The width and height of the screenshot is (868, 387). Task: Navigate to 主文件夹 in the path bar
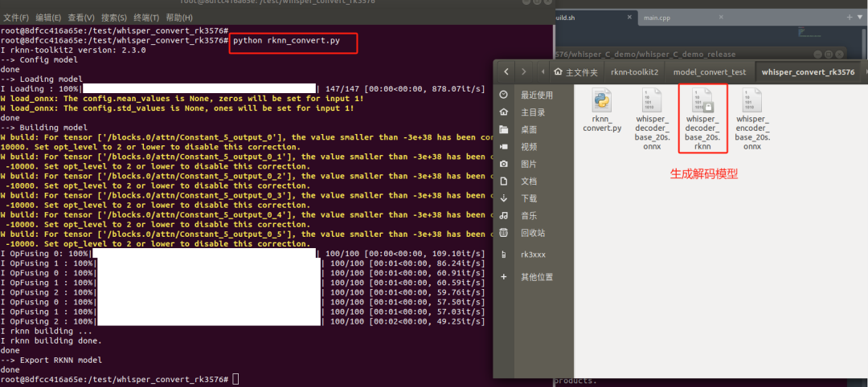coord(576,72)
